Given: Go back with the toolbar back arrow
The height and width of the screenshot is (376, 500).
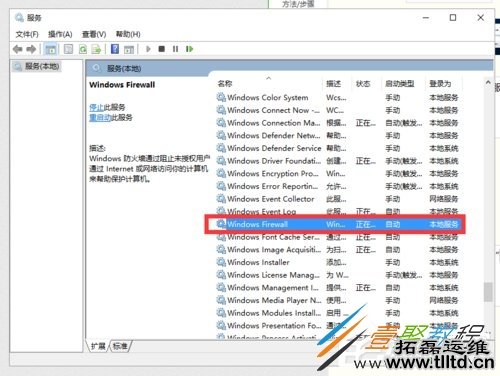Looking at the screenshot, I should [17, 49].
